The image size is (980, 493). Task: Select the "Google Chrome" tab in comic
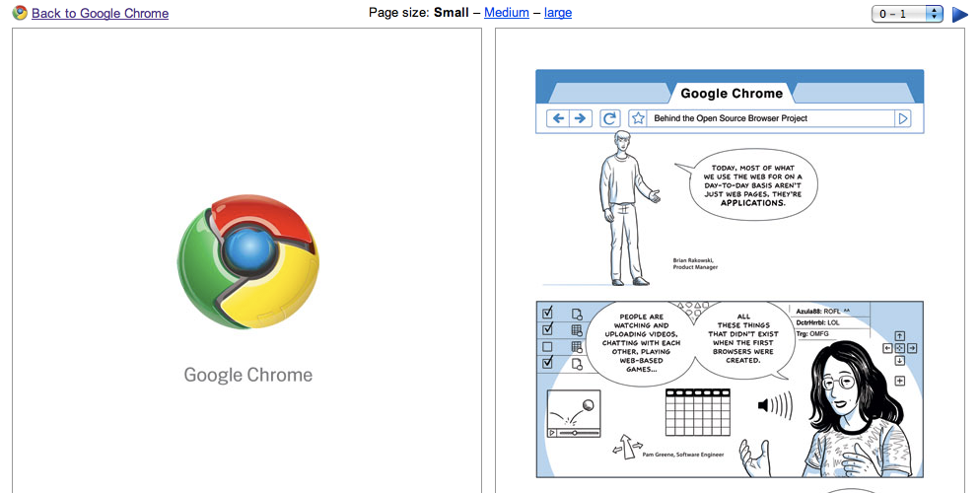pos(732,94)
